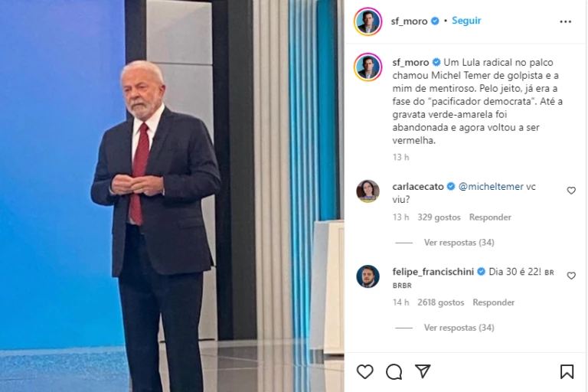The image size is (588, 392).
Task: Open carlacecato's avatar
Action: coord(367,191)
